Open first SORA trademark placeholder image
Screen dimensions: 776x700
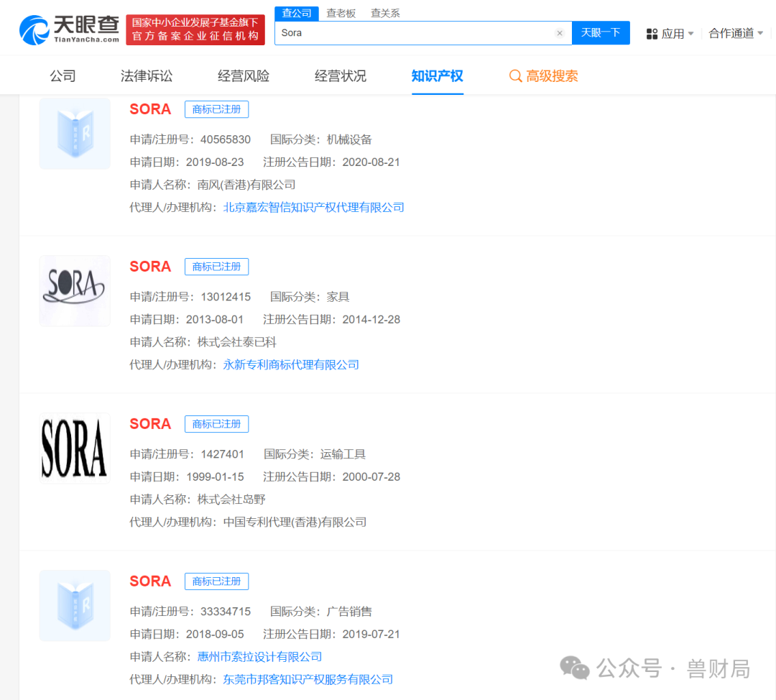click(x=75, y=134)
